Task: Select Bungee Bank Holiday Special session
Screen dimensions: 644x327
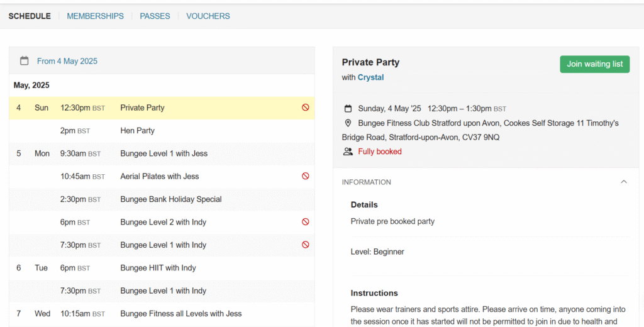Action: (162, 199)
